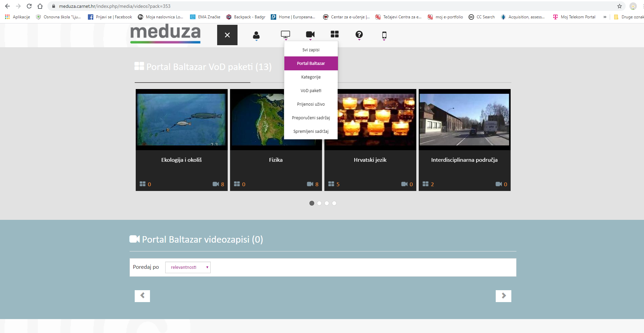The height and width of the screenshot is (333, 644).
Task: Open the Fizika package thumbnail
Action: click(x=257, y=120)
